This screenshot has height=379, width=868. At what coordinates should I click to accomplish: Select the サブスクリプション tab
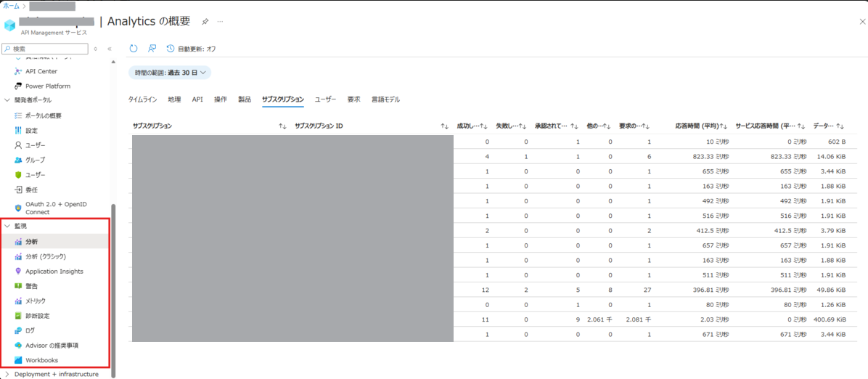coord(283,99)
